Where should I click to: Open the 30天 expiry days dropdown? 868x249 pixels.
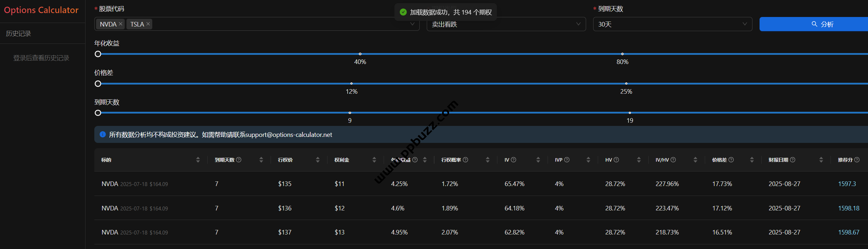(673, 24)
